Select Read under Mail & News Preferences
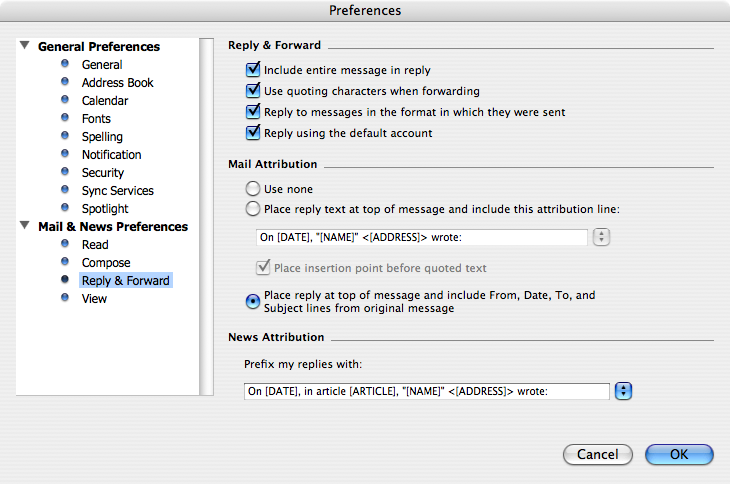730x484 pixels. [95, 245]
